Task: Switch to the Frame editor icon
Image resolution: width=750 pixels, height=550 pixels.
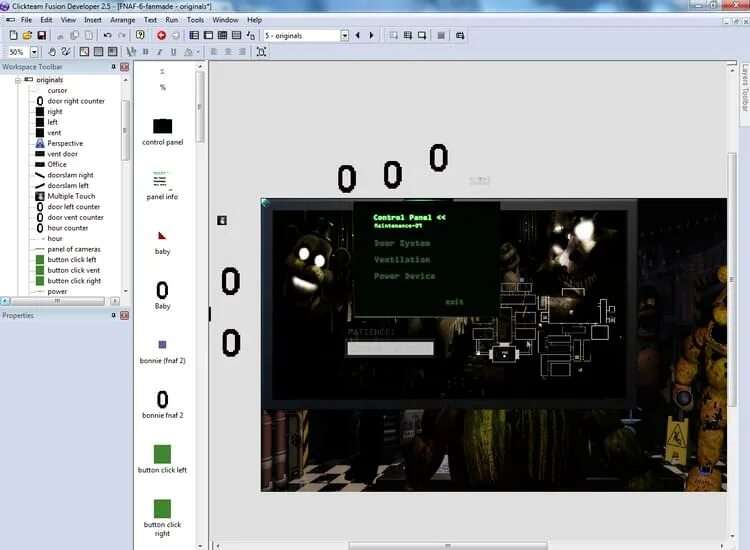Action: pyautogui.click(x=208, y=35)
